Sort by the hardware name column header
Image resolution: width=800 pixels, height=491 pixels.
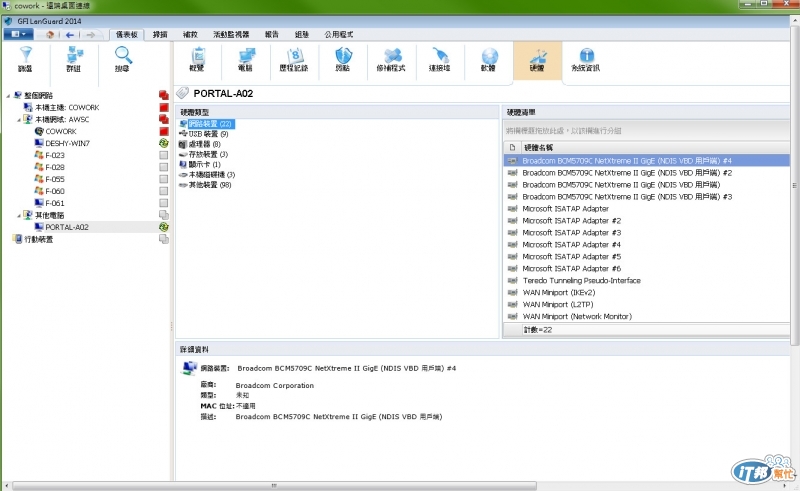tap(655, 148)
